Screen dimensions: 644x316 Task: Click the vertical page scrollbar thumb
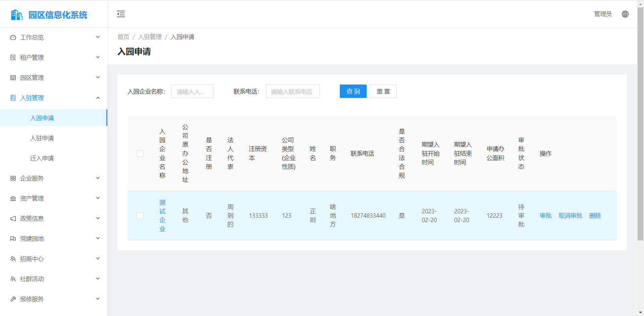(x=640, y=124)
